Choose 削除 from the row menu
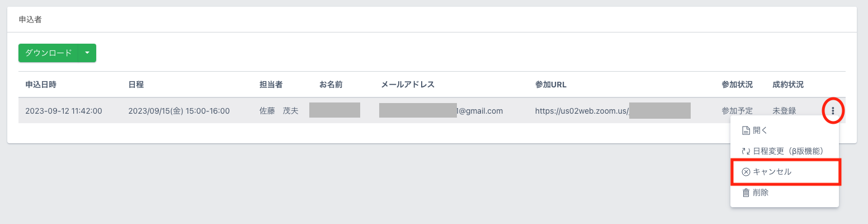This screenshot has width=868, height=224. click(x=761, y=193)
